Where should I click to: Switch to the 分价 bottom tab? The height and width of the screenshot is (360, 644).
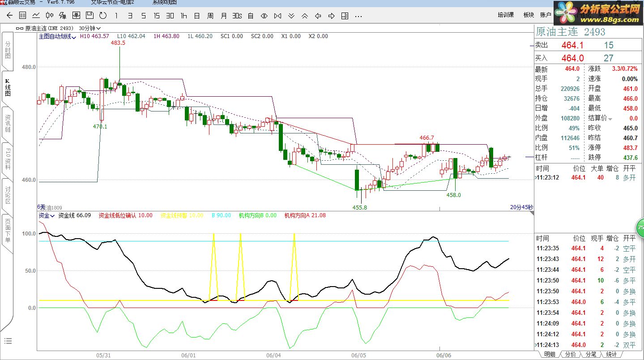pyautogui.click(x=570, y=354)
